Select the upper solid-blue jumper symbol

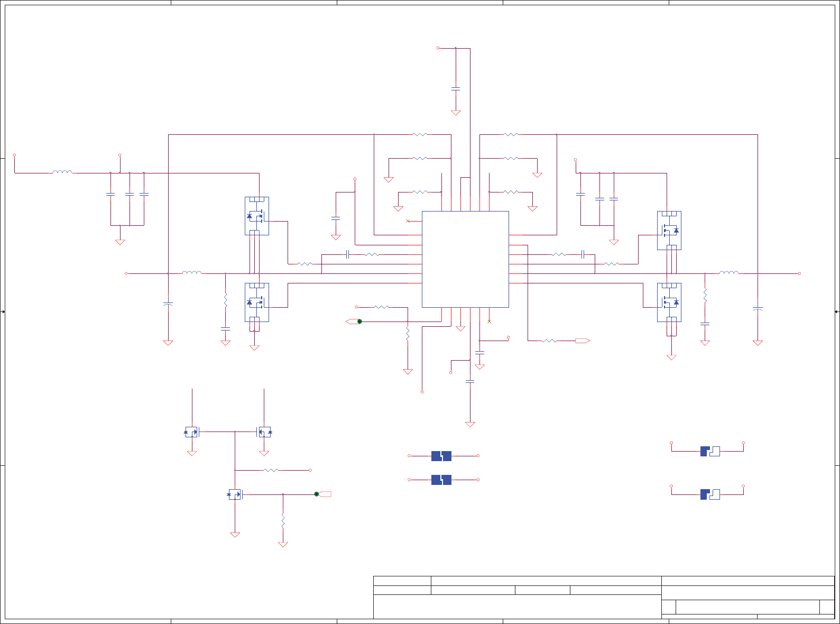[x=441, y=456]
